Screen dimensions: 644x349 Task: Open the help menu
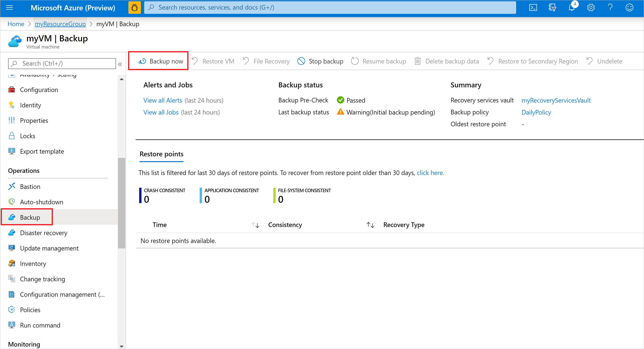pos(610,7)
